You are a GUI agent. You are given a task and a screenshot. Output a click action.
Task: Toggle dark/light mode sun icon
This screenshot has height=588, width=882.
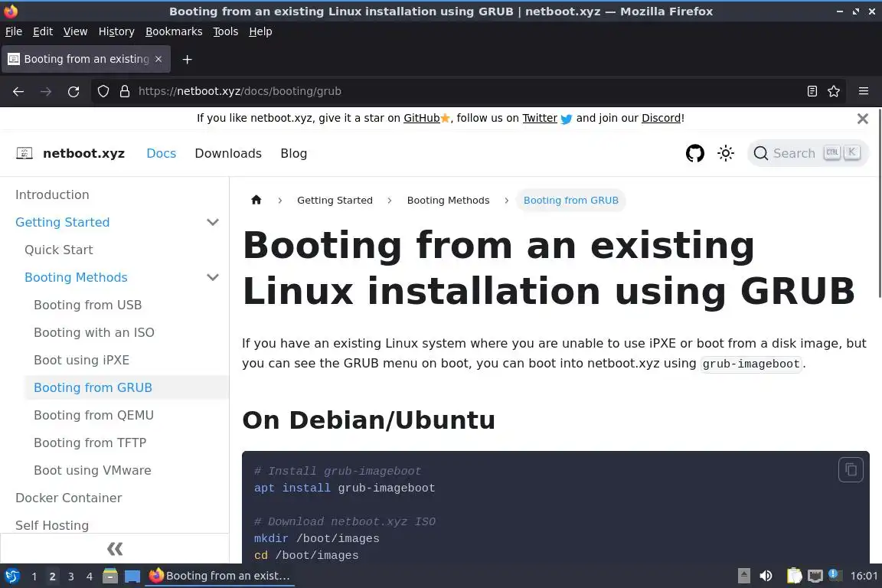point(726,153)
